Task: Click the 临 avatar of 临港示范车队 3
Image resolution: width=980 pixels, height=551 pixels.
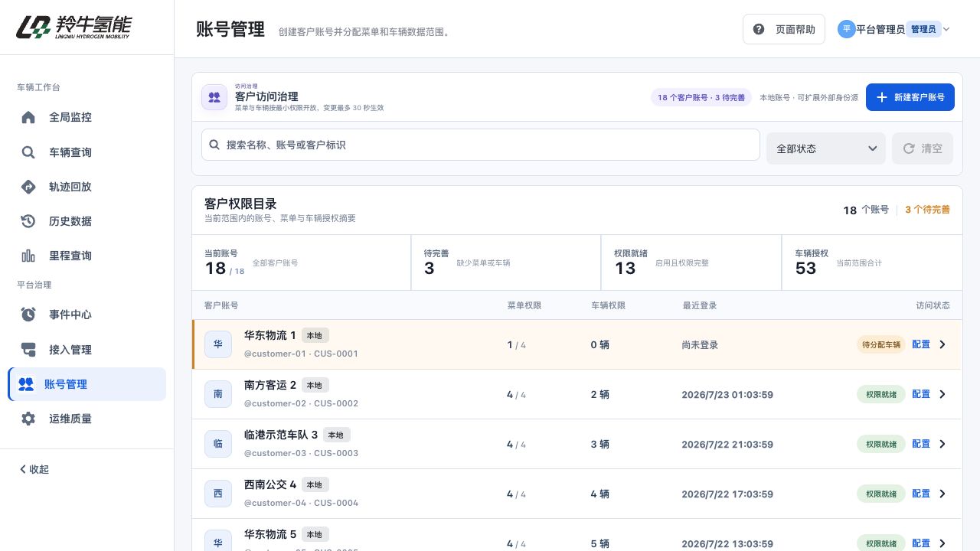Action: [x=218, y=444]
